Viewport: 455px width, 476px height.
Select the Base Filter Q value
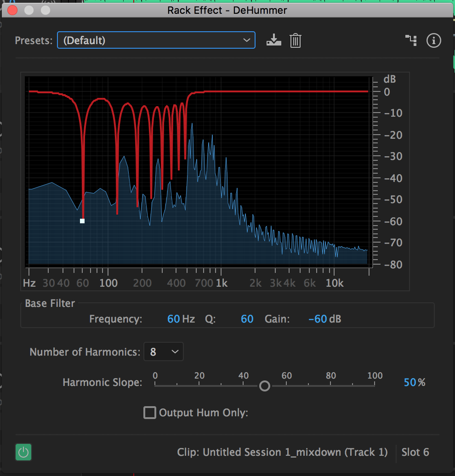point(247,319)
